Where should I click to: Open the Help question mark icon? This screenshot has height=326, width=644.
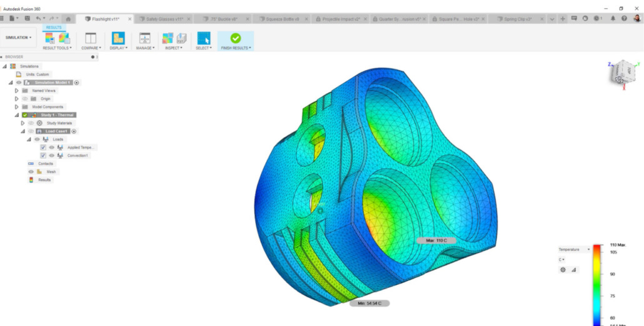[x=624, y=19]
